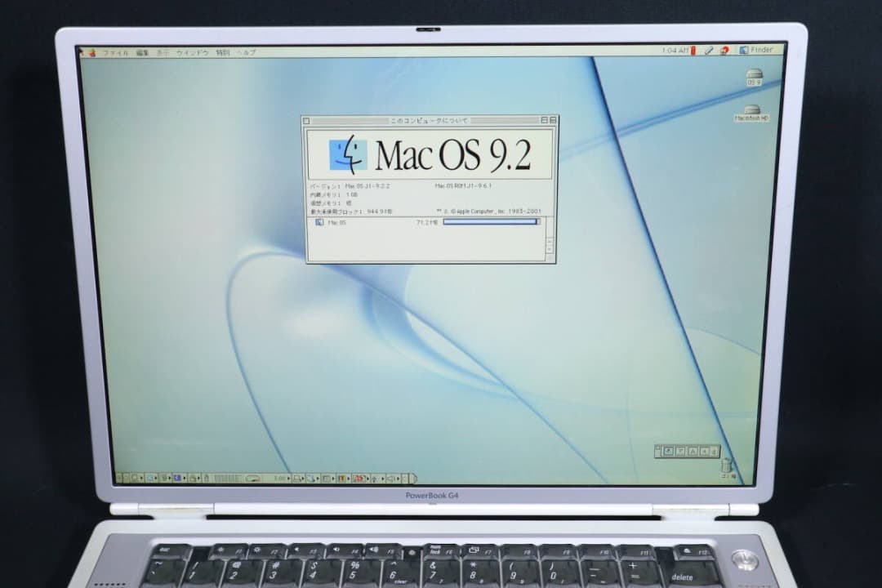Click the Mac OS memory usage bar

(491, 221)
